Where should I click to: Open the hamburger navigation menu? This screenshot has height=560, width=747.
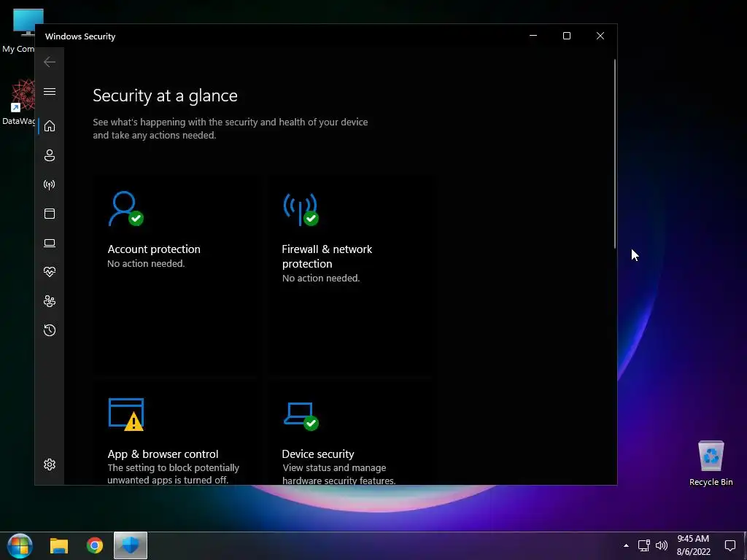(50, 91)
